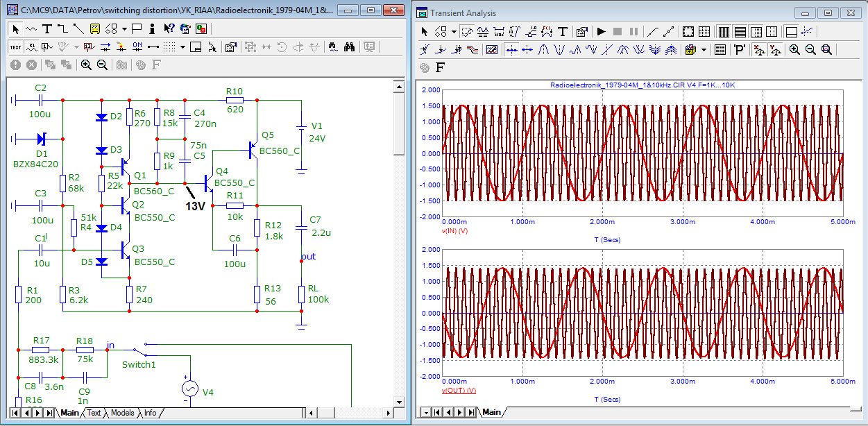
Task: Select the Peak cursor function icon
Action: point(544,49)
